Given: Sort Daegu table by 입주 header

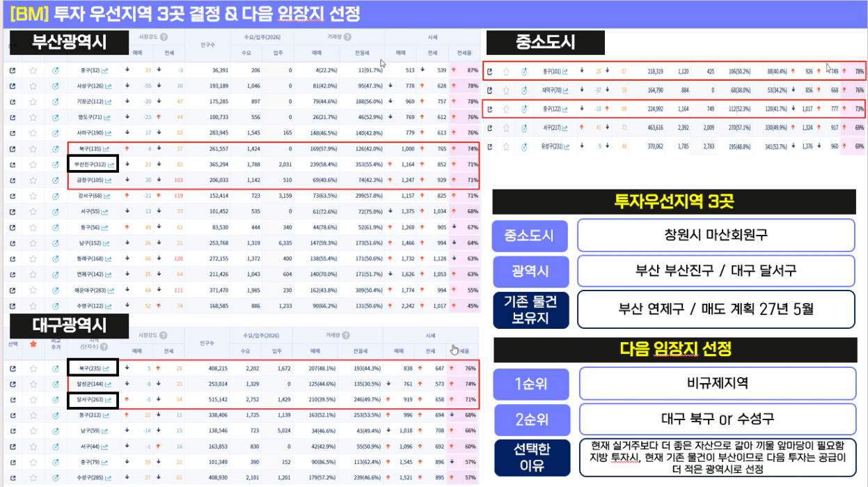Looking at the screenshot, I should click(277, 351).
